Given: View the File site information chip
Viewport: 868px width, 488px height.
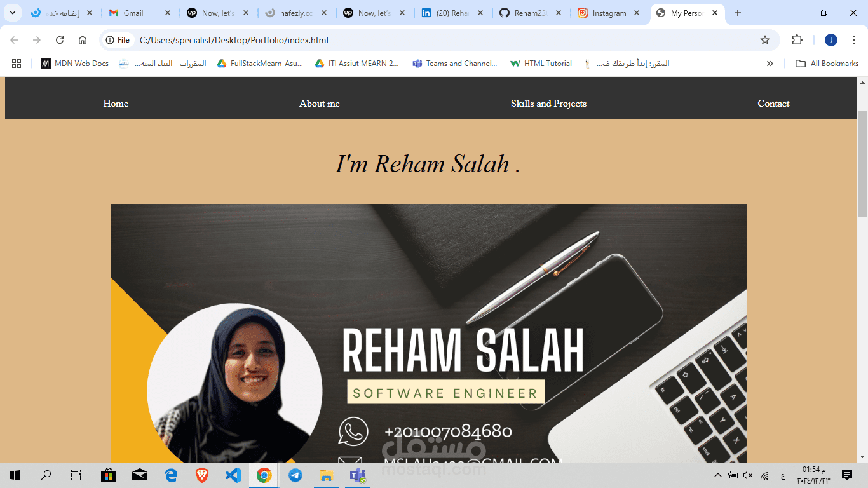Looking at the screenshot, I should (118, 40).
